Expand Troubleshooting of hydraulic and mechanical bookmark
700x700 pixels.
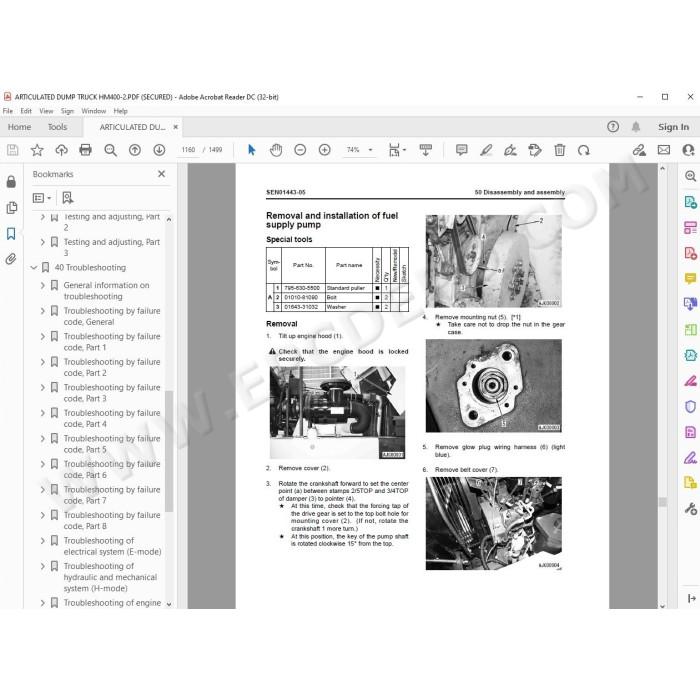point(43,566)
